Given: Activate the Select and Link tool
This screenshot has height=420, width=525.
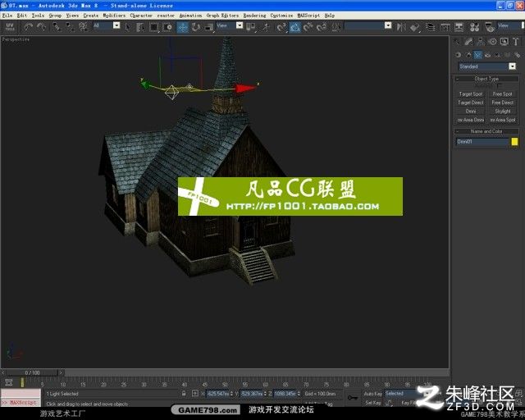Looking at the screenshot, I should (x=57, y=27).
